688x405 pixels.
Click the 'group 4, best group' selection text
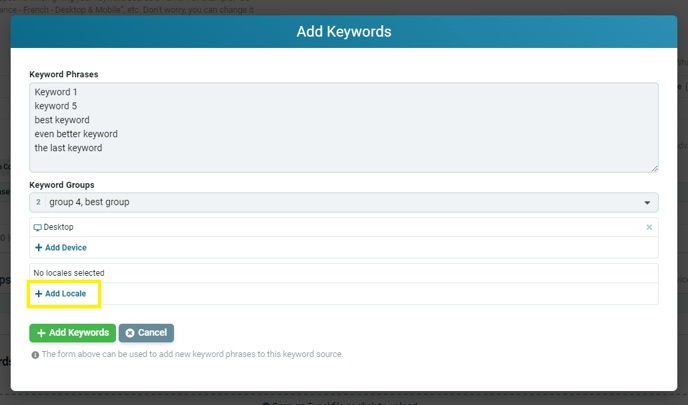click(89, 202)
